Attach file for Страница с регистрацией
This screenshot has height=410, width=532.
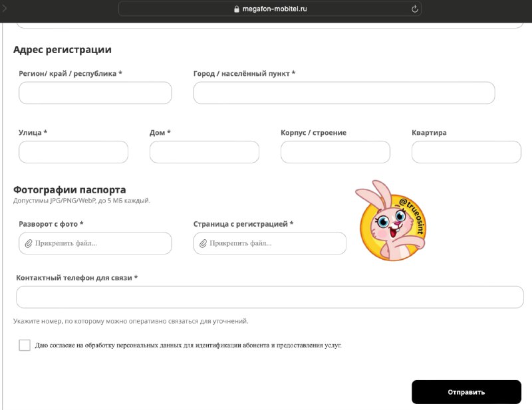[x=270, y=243]
